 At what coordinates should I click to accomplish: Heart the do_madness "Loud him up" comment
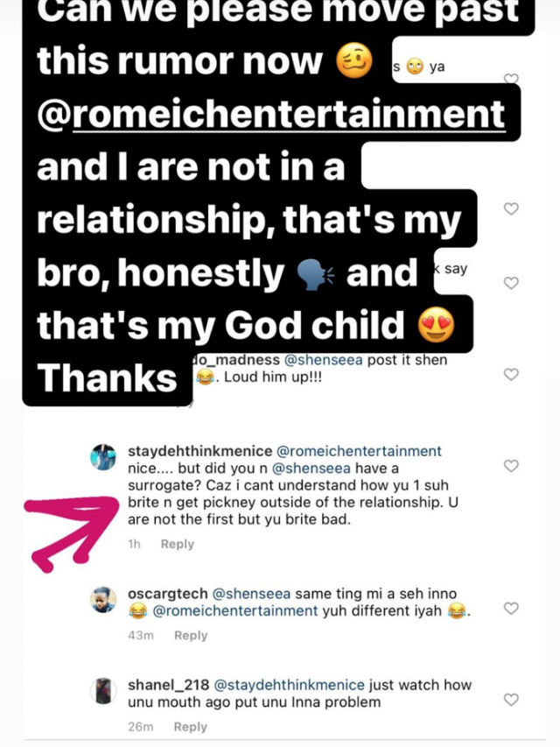512,374
